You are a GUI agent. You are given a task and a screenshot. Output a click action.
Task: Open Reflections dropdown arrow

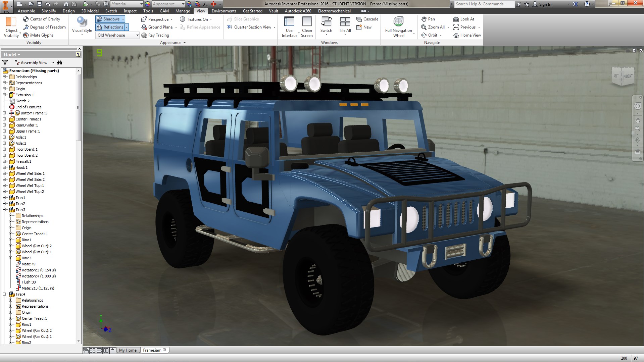127,27
